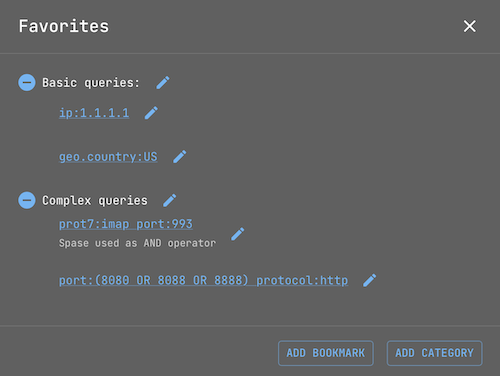Viewport: 500px width, 376px height.
Task: Follow the prot7:imap port:993 link
Action: coord(126,224)
